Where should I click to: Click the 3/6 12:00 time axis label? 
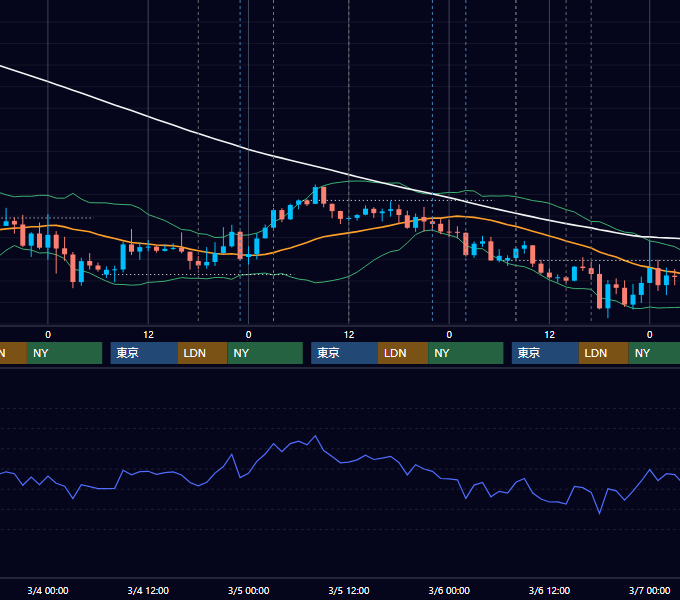pyautogui.click(x=549, y=590)
